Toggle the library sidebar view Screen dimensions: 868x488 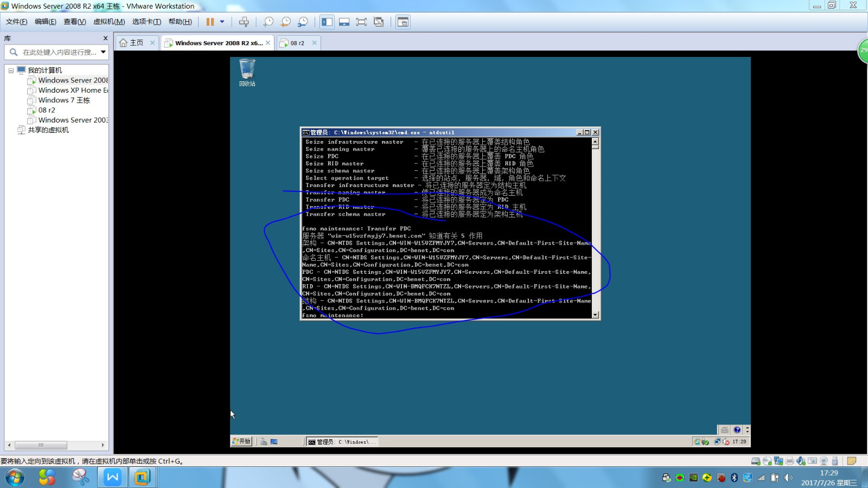point(327,22)
